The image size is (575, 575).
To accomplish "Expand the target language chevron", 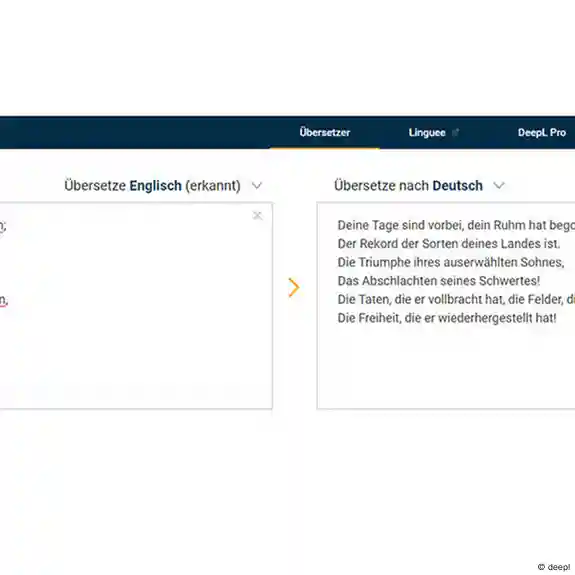I will [499, 186].
